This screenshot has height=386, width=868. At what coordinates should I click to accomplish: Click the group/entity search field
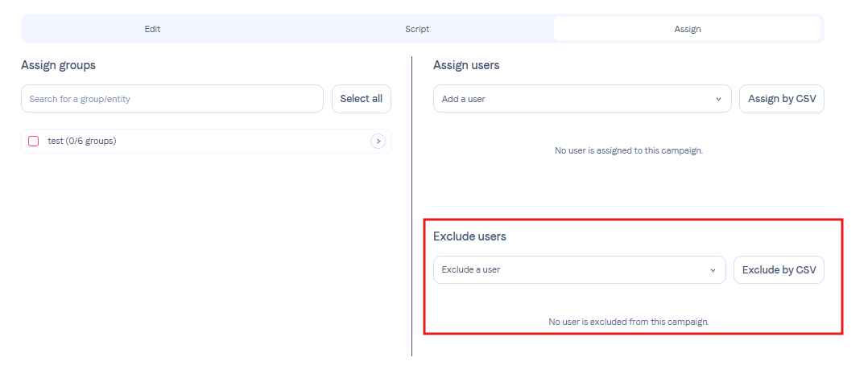pos(172,99)
